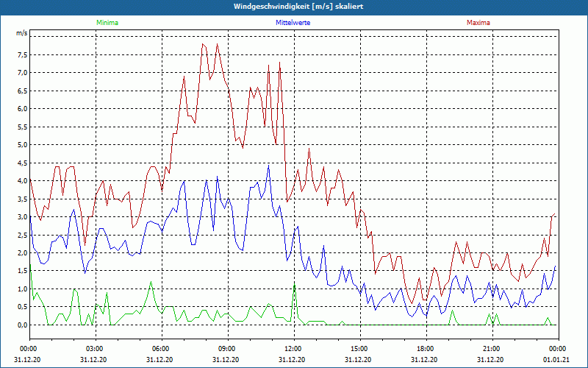Click the 6,5 y-axis value
The image size is (588, 368).
[x=23, y=91]
